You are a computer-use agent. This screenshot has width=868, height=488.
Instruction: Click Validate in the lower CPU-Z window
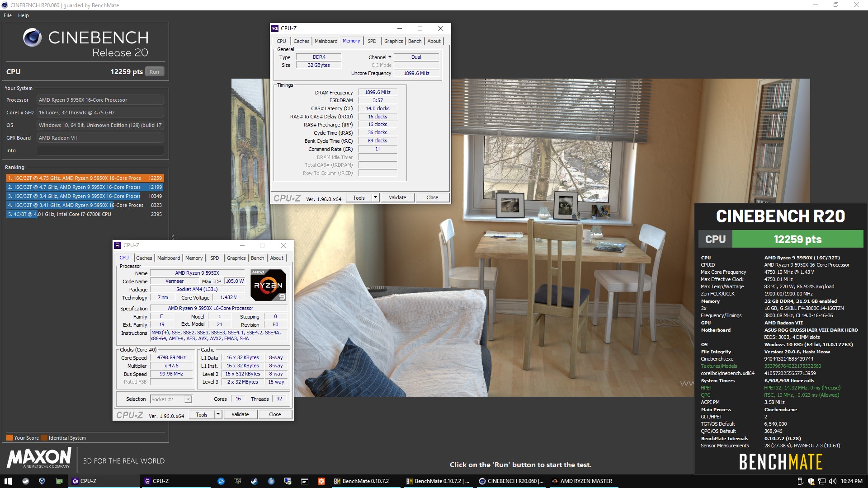pos(240,414)
